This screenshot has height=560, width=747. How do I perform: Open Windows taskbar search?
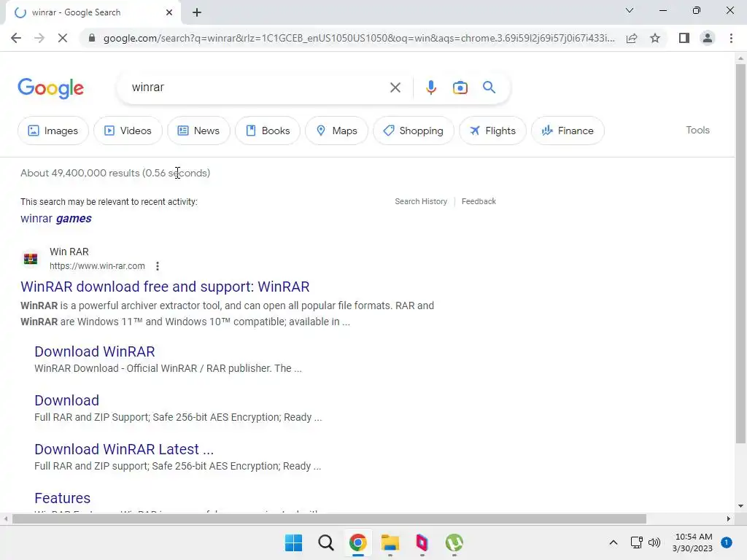(326, 542)
